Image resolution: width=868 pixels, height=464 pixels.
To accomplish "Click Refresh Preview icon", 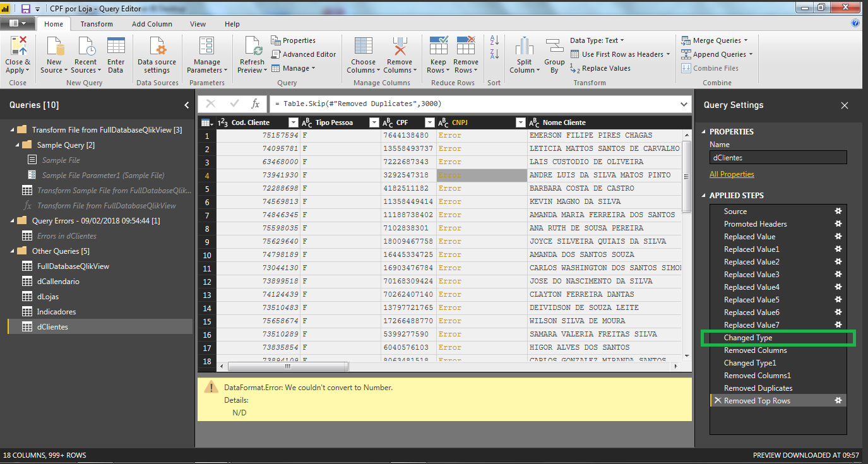I will pyautogui.click(x=253, y=47).
